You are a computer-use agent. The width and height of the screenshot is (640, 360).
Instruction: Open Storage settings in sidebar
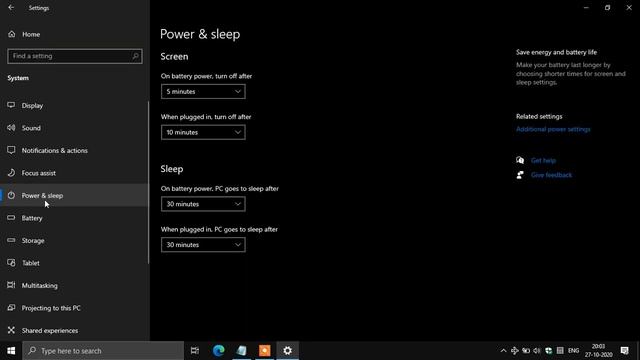74,240
